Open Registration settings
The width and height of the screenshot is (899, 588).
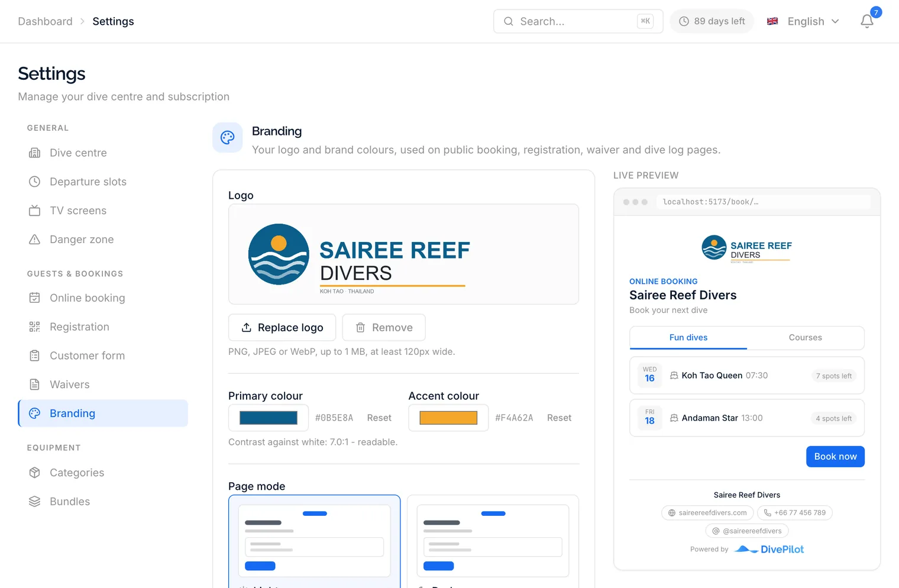coord(103,327)
